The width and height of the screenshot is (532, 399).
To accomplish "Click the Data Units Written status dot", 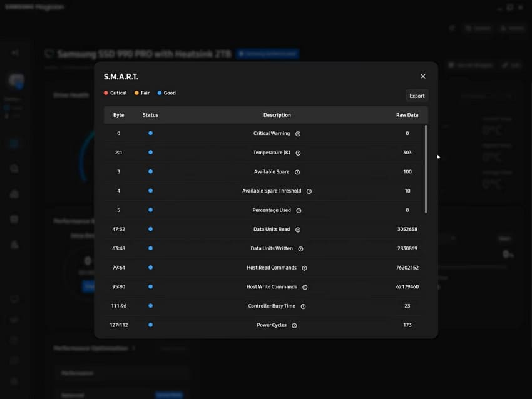I will 150,248.
